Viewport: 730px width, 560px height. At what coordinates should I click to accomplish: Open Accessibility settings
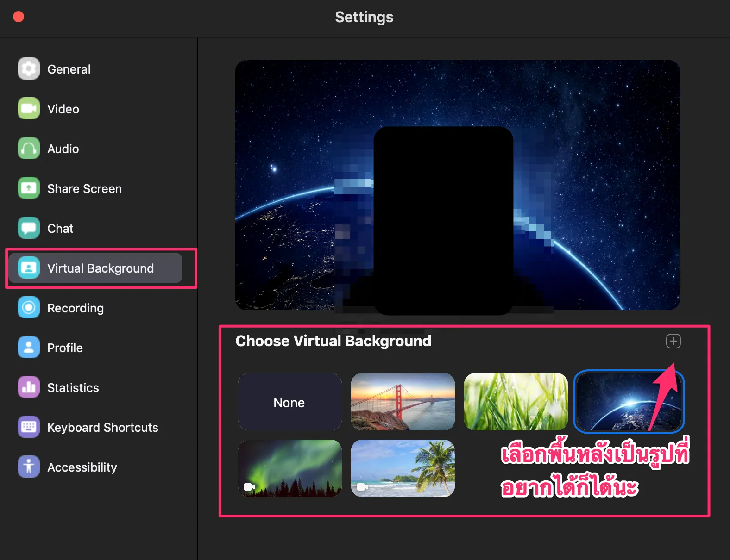[95, 467]
